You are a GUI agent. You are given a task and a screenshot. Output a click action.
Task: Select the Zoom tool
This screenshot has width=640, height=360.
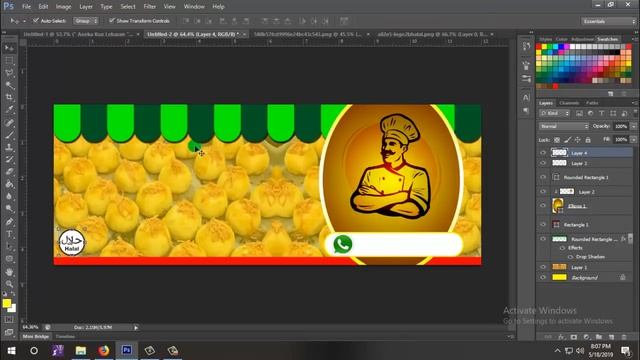[9, 284]
